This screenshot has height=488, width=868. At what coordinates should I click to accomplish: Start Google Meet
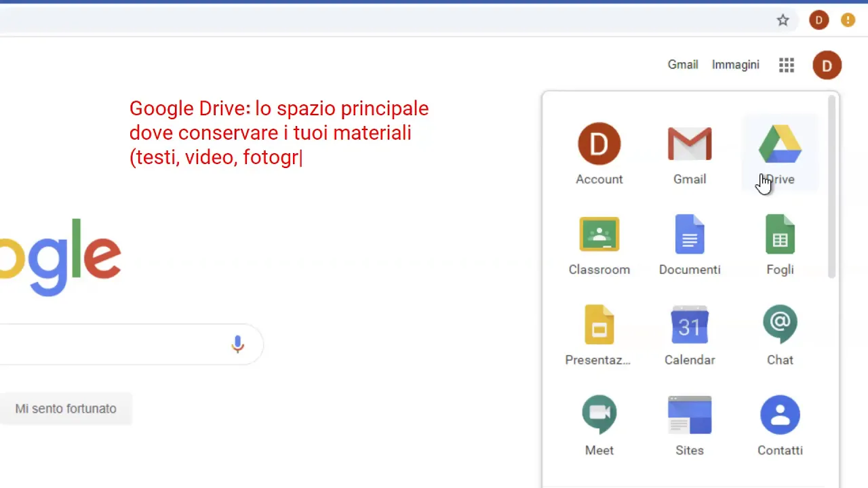599,425
